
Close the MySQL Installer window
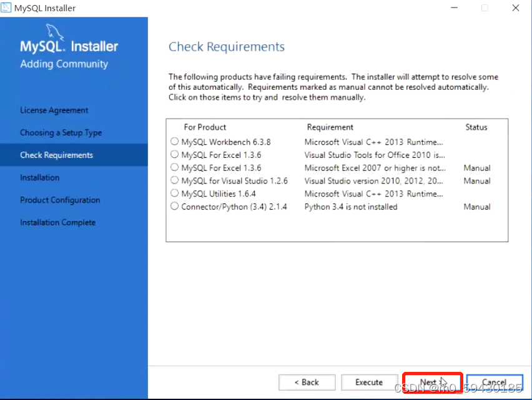[516, 7]
